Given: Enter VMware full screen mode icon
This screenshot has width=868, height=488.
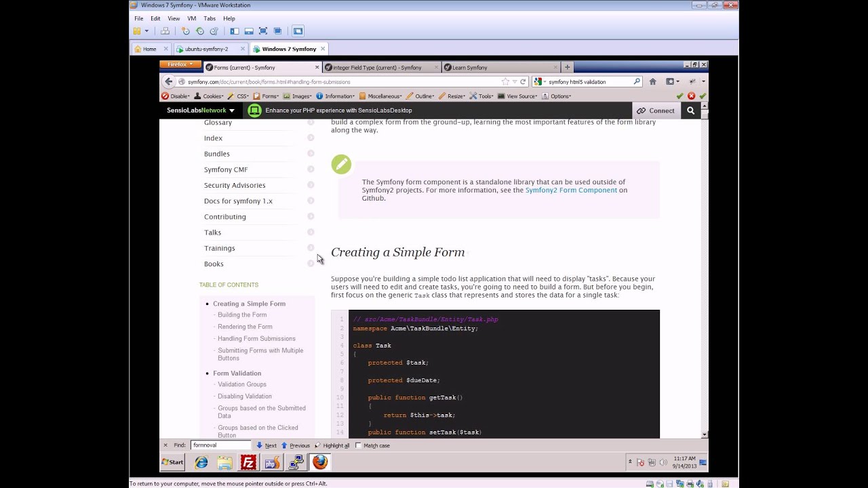Looking at the screenshot, I should (263, 31).
